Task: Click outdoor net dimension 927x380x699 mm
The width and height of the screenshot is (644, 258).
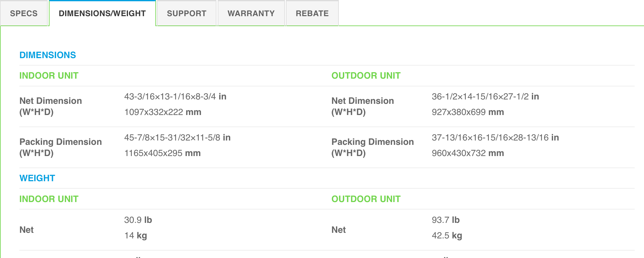Action: [467, 112]
